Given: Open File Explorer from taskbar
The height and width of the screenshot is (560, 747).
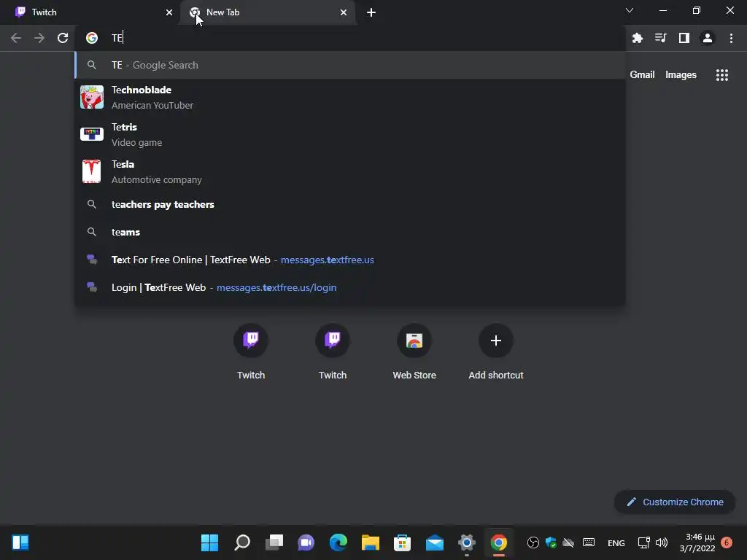Looking at the screenshot, I should (x=370, y=542).
